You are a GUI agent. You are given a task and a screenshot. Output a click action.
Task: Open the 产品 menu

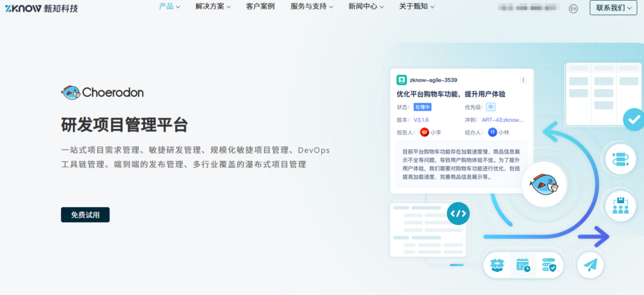click(169, 6)
